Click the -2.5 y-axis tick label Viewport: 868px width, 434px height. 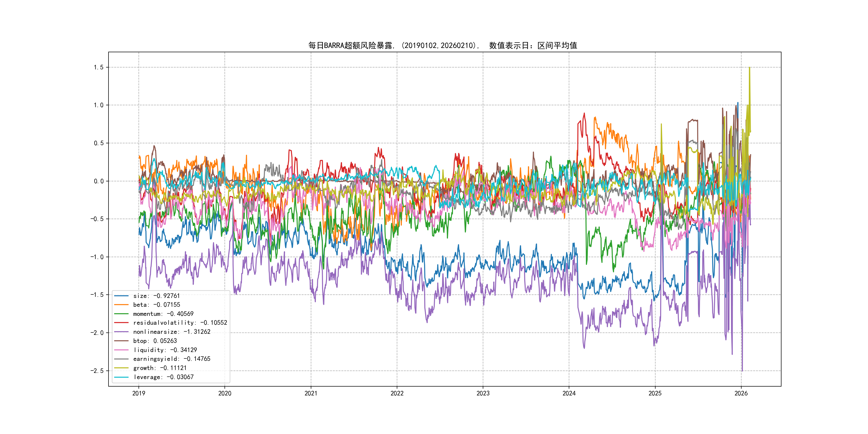pos(97,371)
